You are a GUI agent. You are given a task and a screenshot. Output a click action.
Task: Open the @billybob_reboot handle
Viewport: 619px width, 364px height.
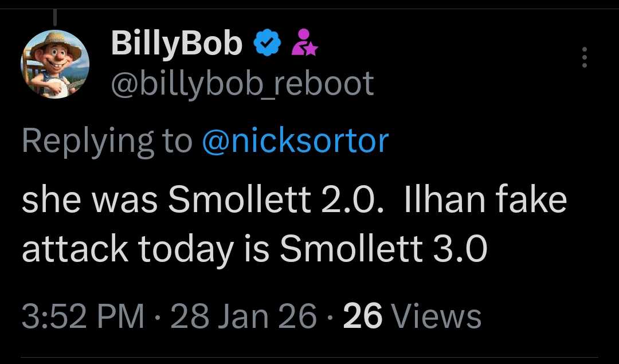[x=242, y=84]
